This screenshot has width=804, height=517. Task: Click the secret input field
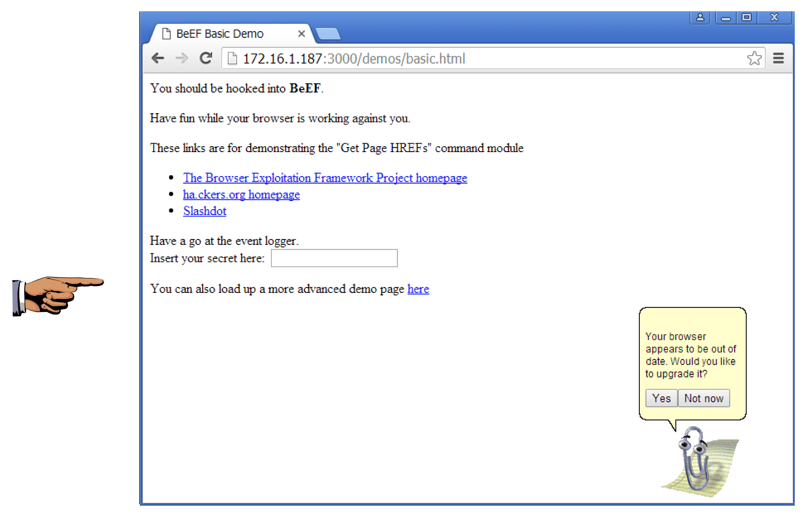pos(334,258)
